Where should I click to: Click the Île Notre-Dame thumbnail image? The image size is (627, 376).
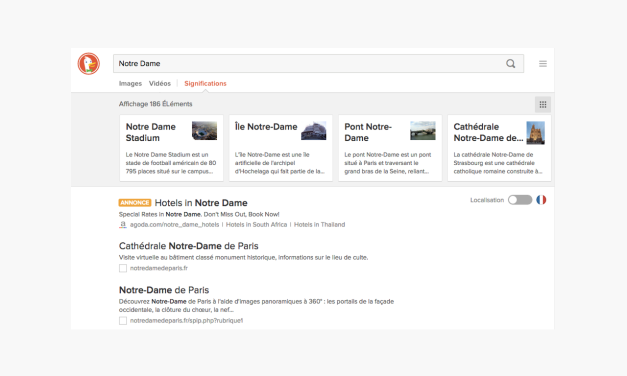point(314,130)
